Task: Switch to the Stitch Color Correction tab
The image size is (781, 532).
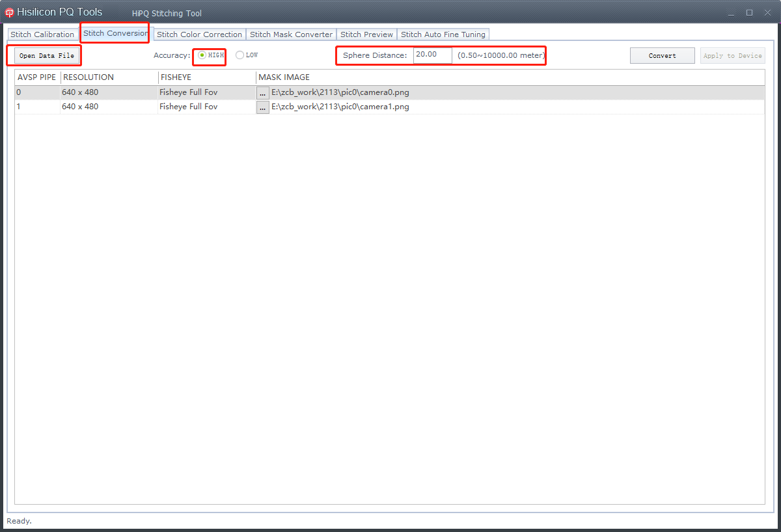Action: point(199,34)
